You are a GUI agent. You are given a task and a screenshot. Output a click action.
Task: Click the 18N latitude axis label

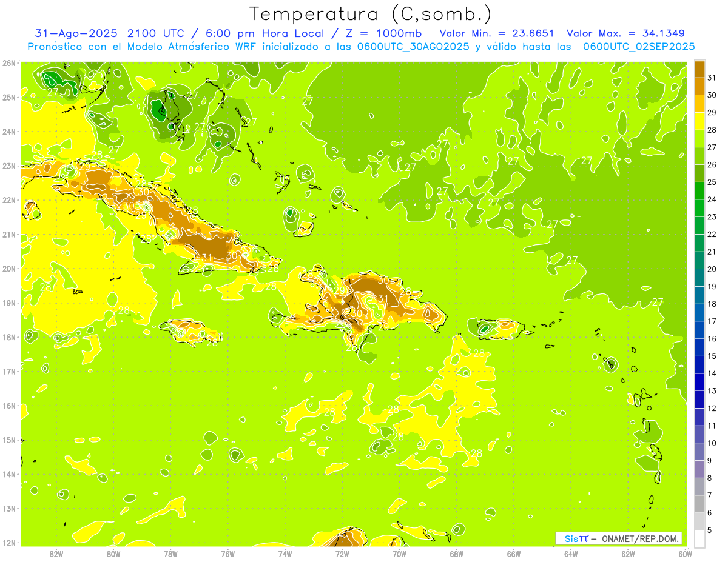[x=8, y=337]
